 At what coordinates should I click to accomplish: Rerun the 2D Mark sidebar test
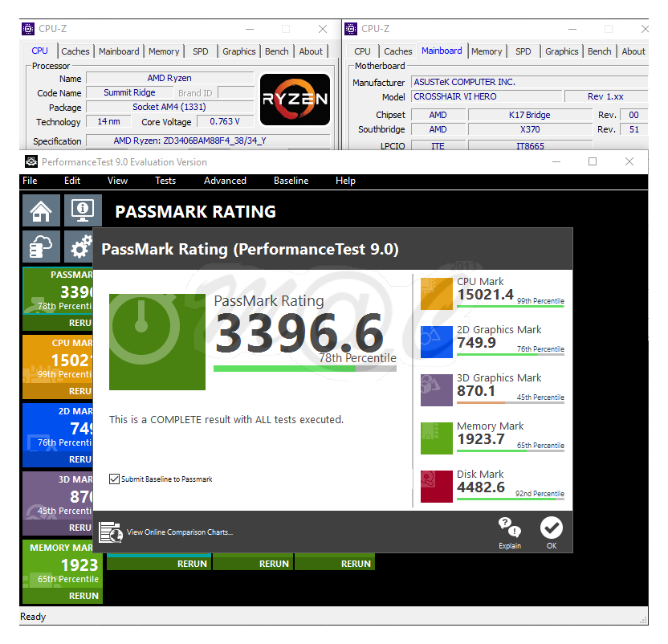click(x=58, y=459)
